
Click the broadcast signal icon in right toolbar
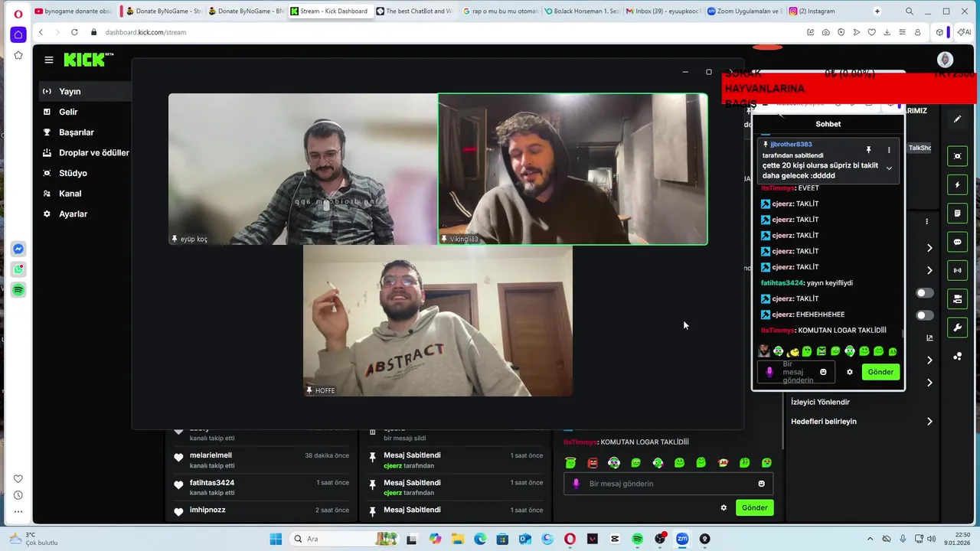[x=957, y=270]
